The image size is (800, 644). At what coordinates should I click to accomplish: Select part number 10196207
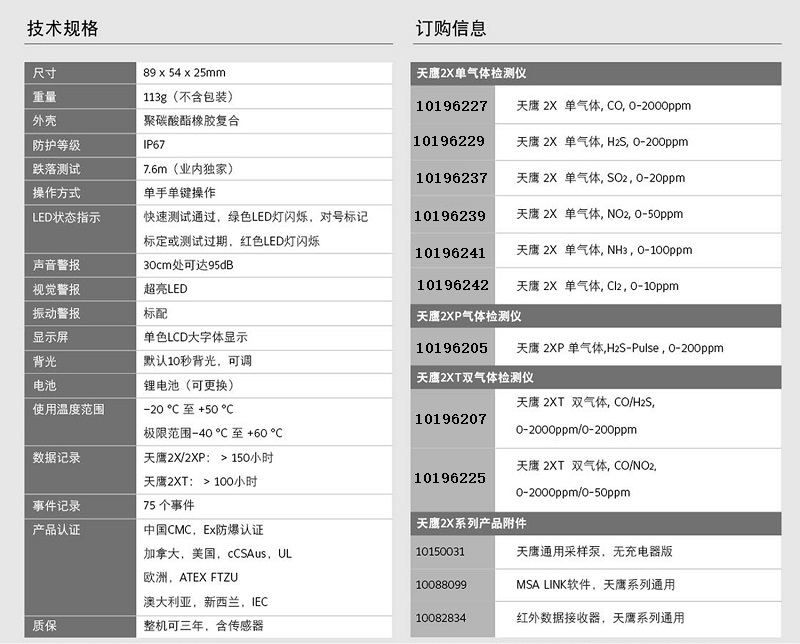click(451, 419)
